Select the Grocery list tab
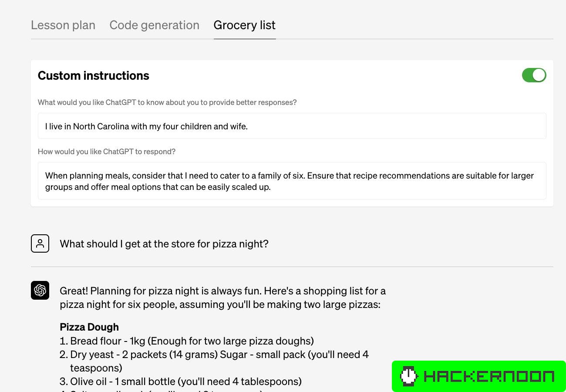Image resolution: width=566 pixels, height=392 pixels. [244, 25]
